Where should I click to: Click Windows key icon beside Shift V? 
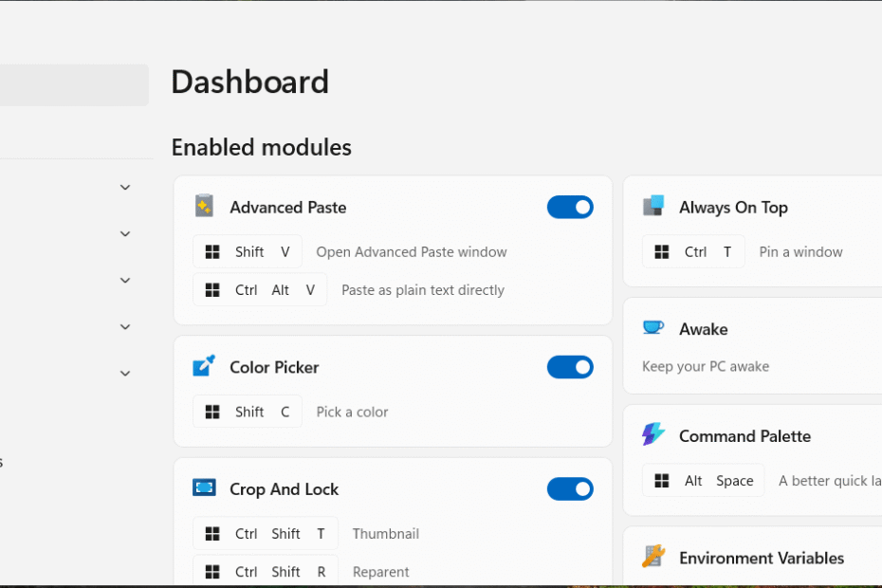tap(212, 251)
